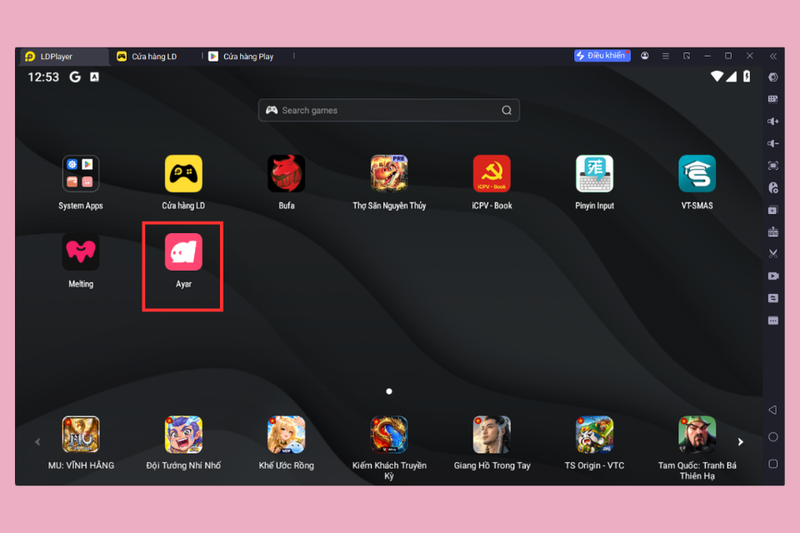Tap the Android back triangle button
The image size is (800, 533).
point(773,410)
